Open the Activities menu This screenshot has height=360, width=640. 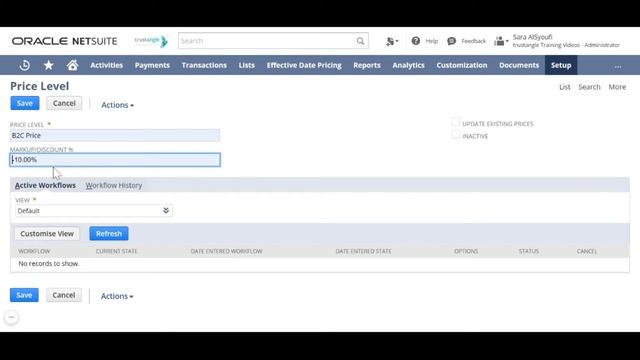click(107, 65)
